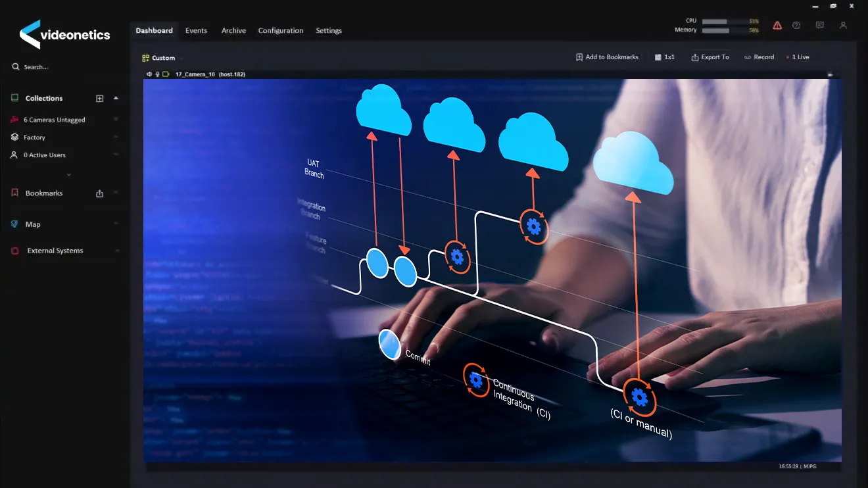Click Add to Bookmarks button
Viewport: 868px width, 488px height.
pyautogui.click(x=607, y=57)
